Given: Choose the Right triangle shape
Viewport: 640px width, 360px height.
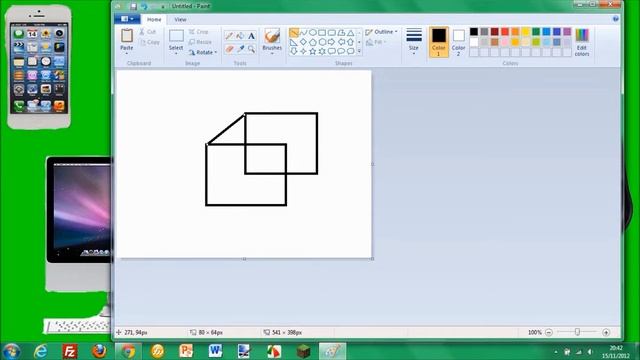Looking at the screenshot, I should tap(293, 42).
